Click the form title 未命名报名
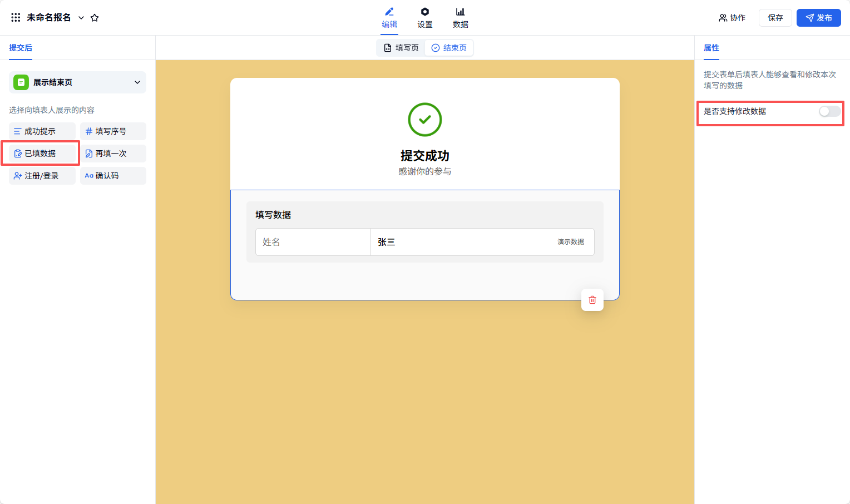 click(49, 18)
